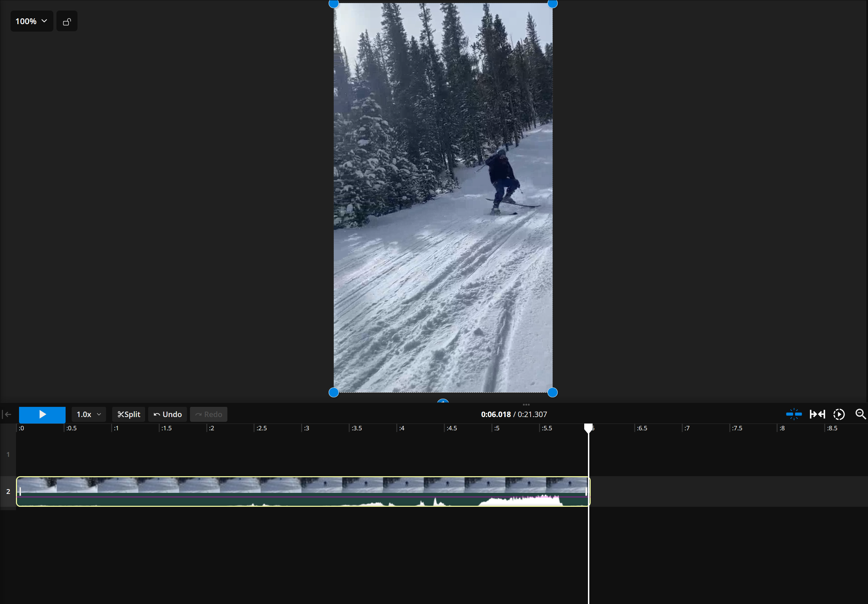
Task: Jump playhead to timeline start
Action: 7,414
